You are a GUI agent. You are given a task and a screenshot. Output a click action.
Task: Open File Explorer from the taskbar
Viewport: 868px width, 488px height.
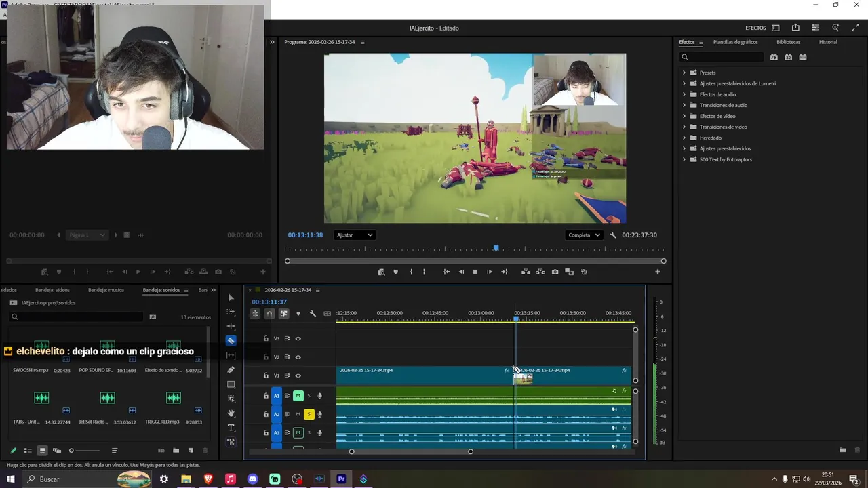point(186,479)
